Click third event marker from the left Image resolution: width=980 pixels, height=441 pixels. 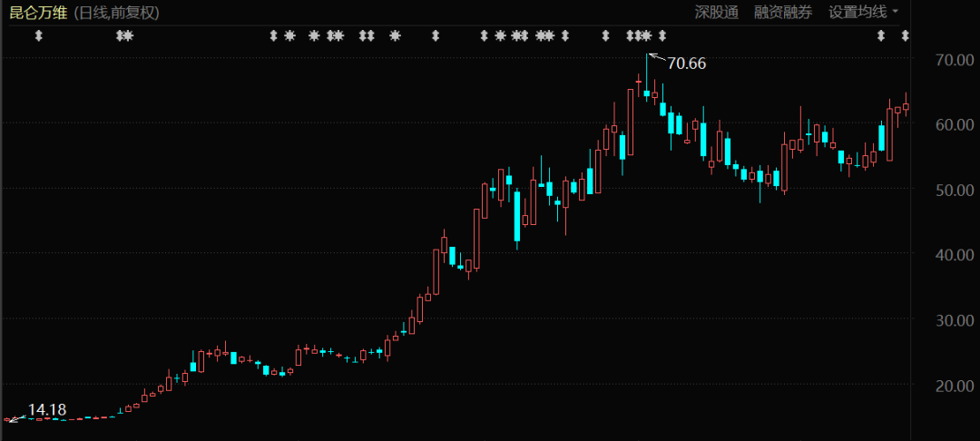129,36
